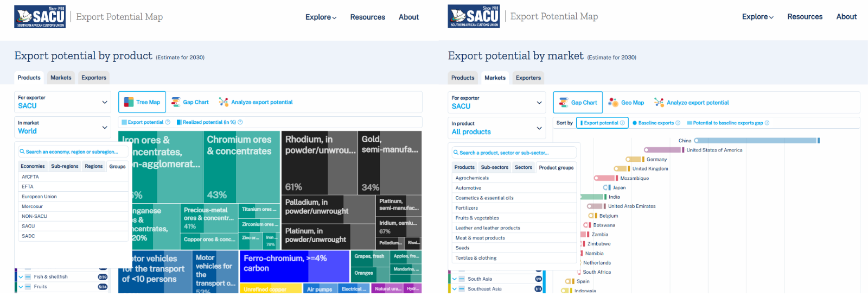Click the blue Ferro-chromium treemap block
The image size is (868, 296).
tap(293, 266)
